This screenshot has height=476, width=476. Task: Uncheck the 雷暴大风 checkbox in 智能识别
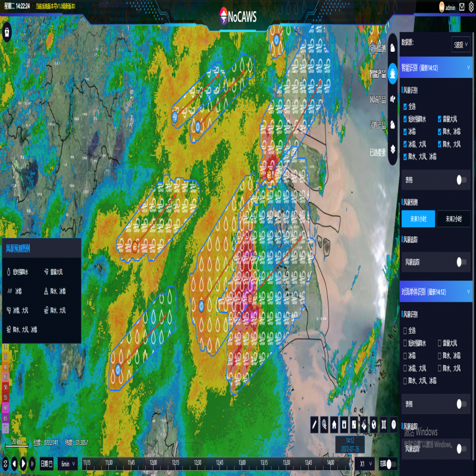point(440,119)
